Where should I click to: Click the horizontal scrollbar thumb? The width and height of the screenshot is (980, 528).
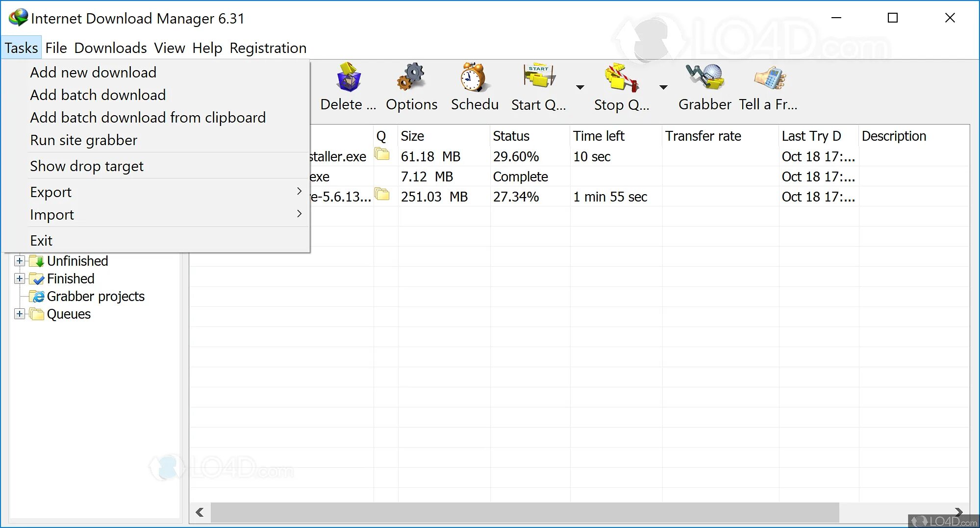[x=525, y=512]
